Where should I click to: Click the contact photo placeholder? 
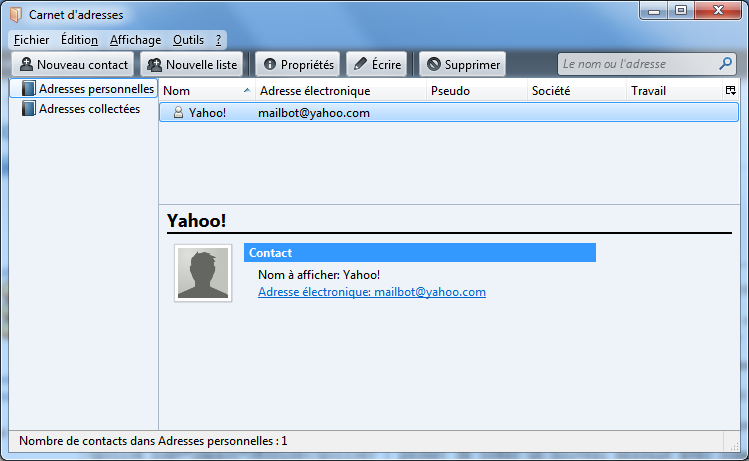[x=203, y=273]
